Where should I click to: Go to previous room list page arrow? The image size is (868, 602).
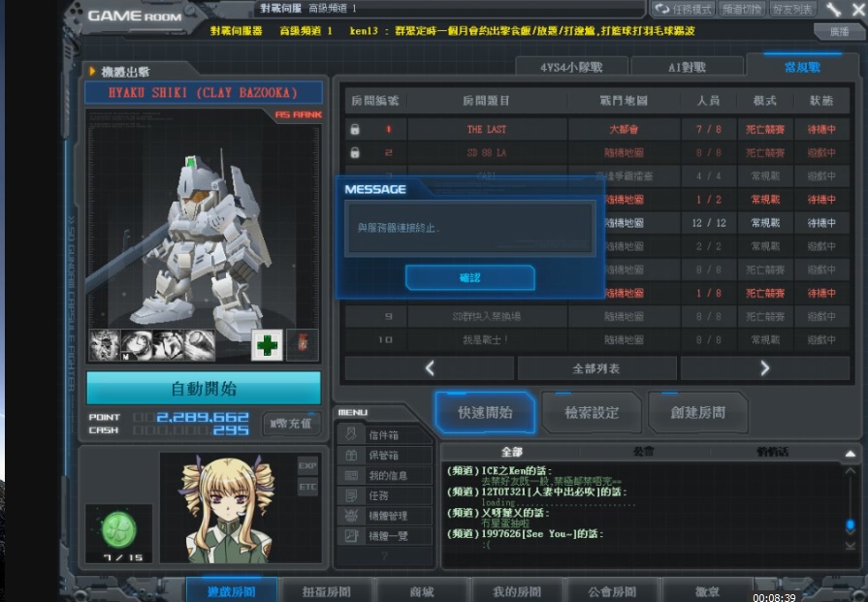(430, 368)
